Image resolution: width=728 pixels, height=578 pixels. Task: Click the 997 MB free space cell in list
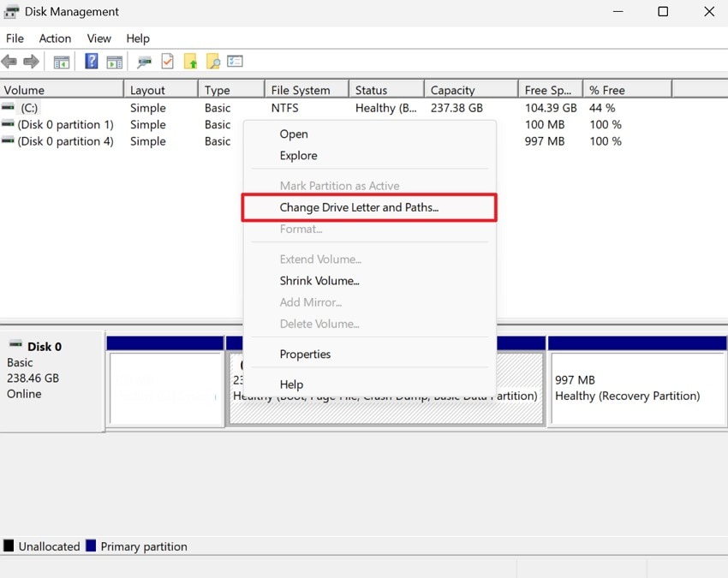pyautogui.click(x=545, y=141)
